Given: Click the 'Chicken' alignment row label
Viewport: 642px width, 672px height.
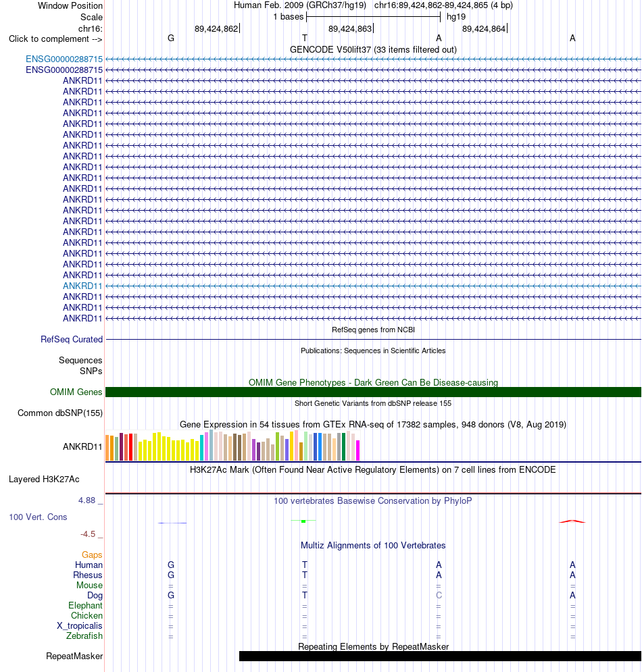Looking at the screenshot, I should click(87, 616).
